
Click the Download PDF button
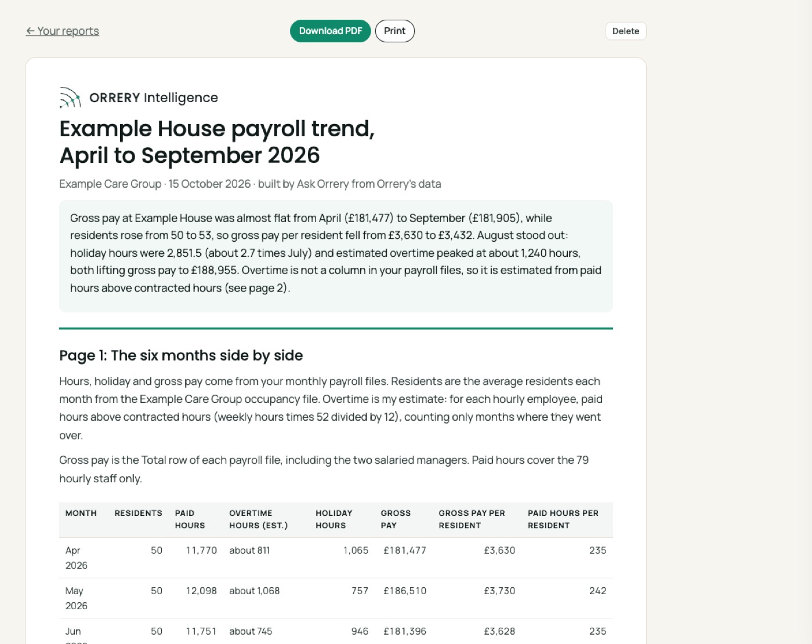(x=330, y=31)
